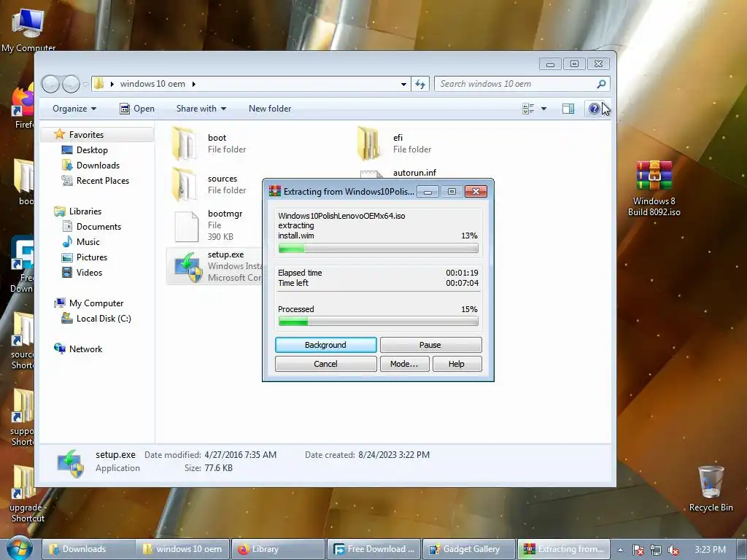This screenshot has width=747, height=560.
Task: Select windows 10 oem in the address bar
Action: point(152,84)
